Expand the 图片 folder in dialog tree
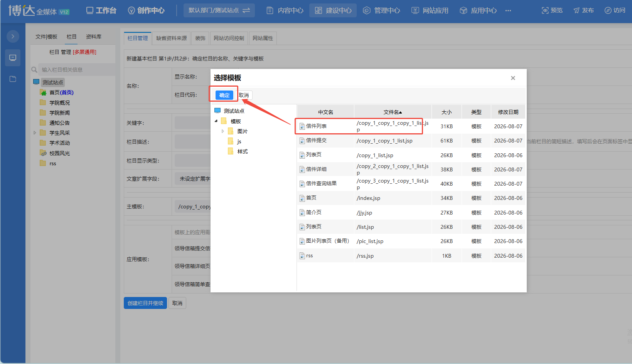The height and width of the screenshot is (364, 632). point(223,131)
